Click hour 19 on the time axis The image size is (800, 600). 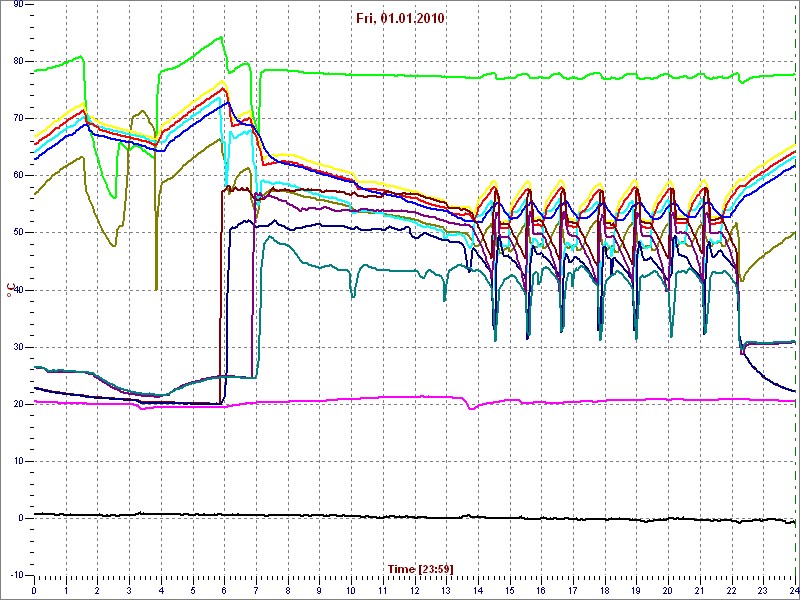click(x=636, y=591)
